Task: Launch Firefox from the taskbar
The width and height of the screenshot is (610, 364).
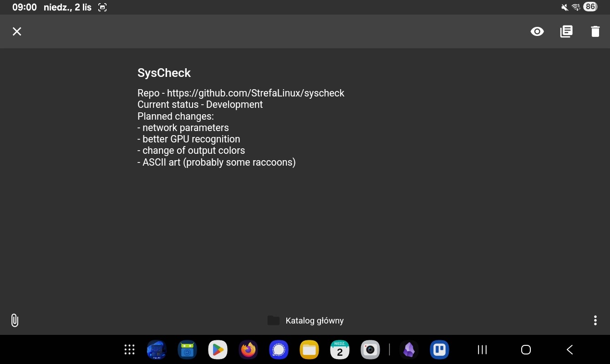Action: 248,349
